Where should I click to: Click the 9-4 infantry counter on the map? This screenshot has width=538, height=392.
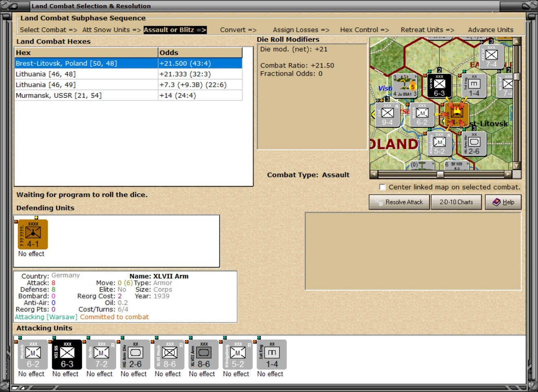coord(387,115)
